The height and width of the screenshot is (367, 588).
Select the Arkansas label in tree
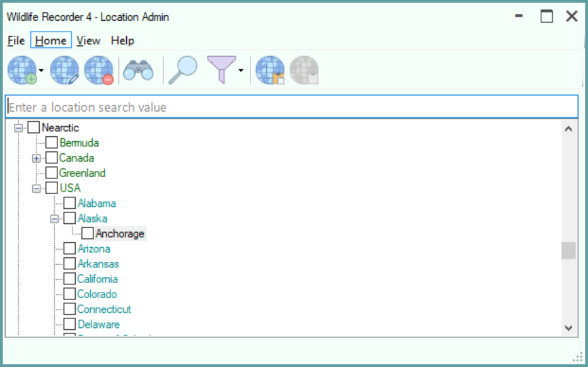click(98, 264)
